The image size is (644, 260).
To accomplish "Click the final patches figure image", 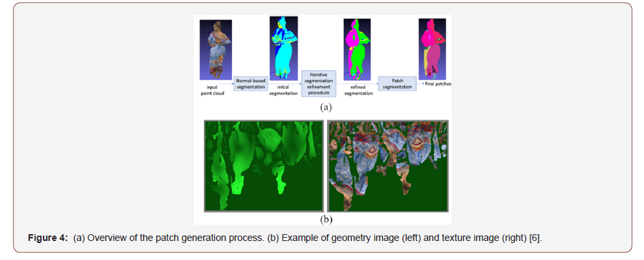I will click(432, 48).
